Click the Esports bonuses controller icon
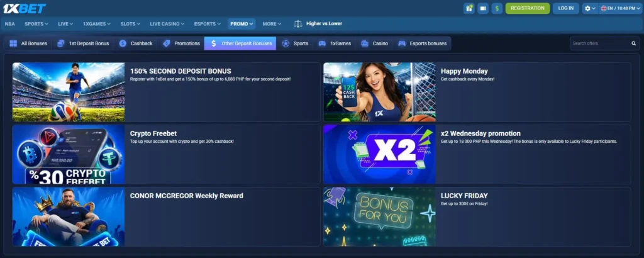644x258 pixels. tap(402, 43)
